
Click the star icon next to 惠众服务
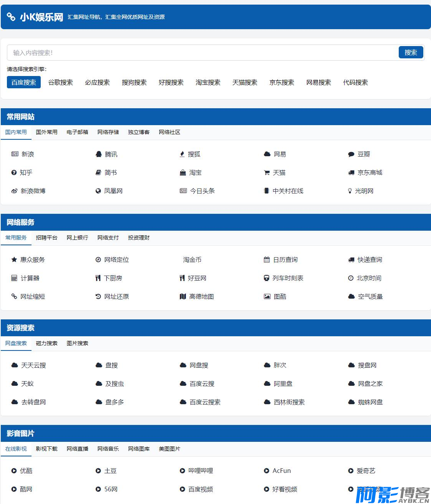click(14, 260)
